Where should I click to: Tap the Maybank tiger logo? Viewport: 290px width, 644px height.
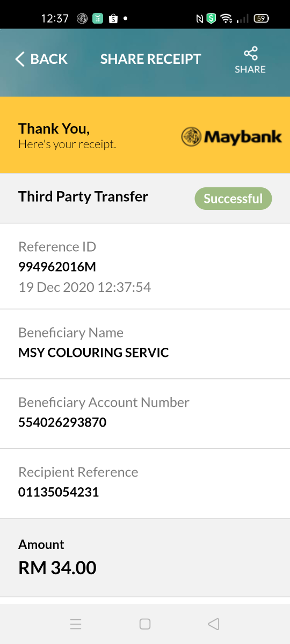pyautogui.click(x=191, y=137)
